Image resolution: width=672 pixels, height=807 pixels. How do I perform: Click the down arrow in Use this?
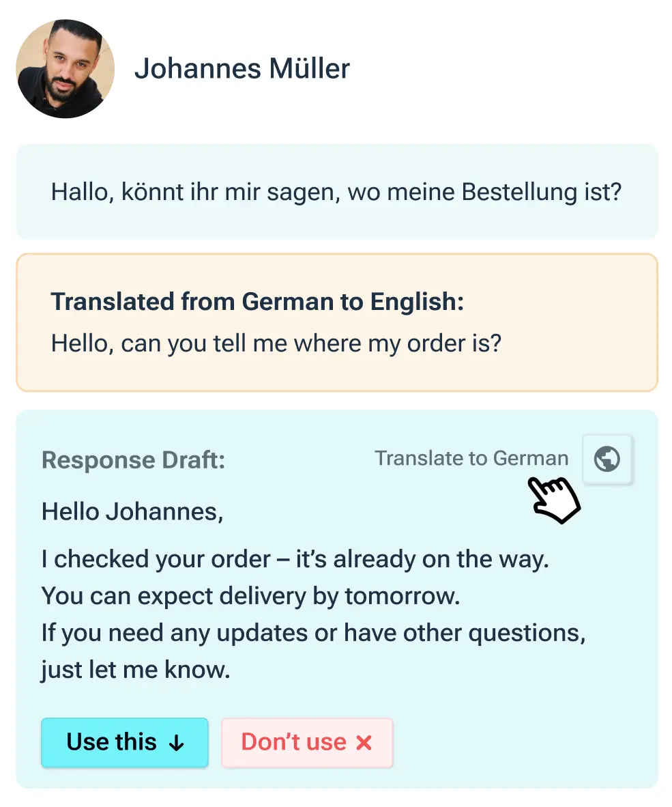click(x=177, y=743)
